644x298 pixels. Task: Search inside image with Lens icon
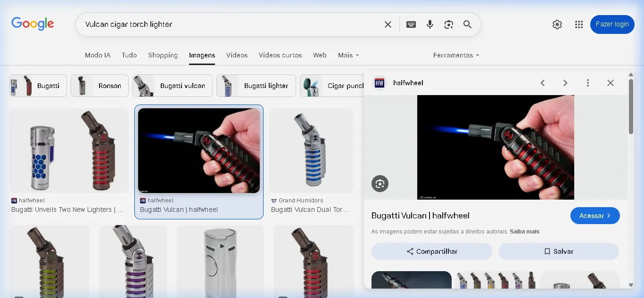380,183
